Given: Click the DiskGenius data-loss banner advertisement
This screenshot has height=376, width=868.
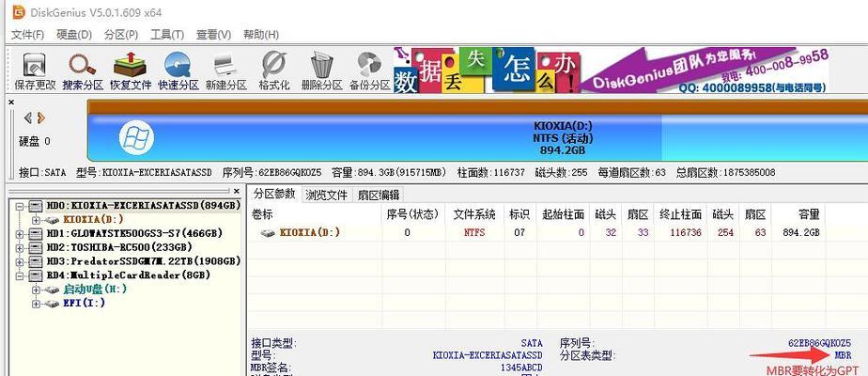Looking at the screenshot, I should coord(612,70).
